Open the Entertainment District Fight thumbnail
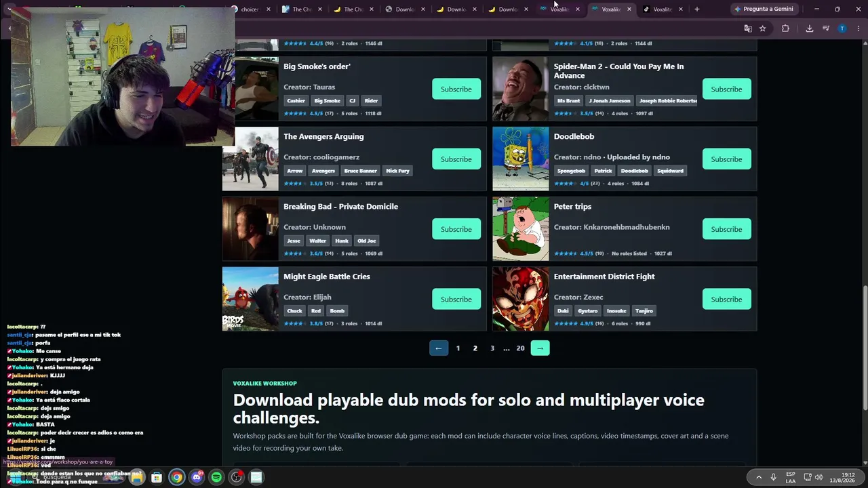Viewport: 868px width, 488px height. pyautogui.click(x=520, y=299)
